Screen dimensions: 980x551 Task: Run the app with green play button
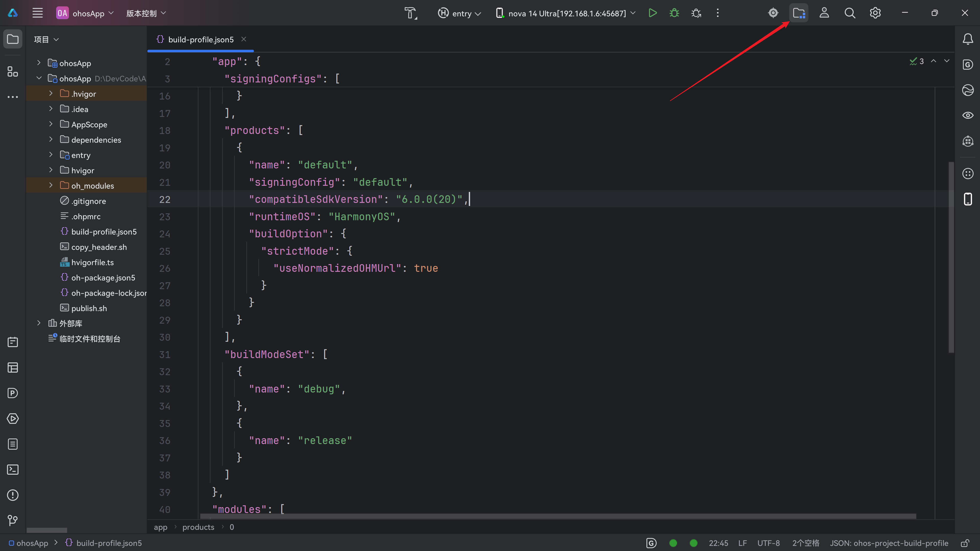point(653,13)
